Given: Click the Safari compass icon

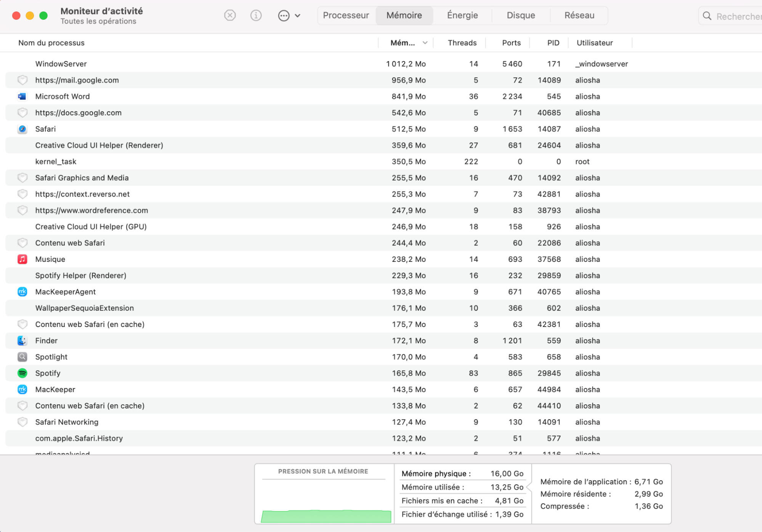Looking at the screenshot, I should [22, 129].
